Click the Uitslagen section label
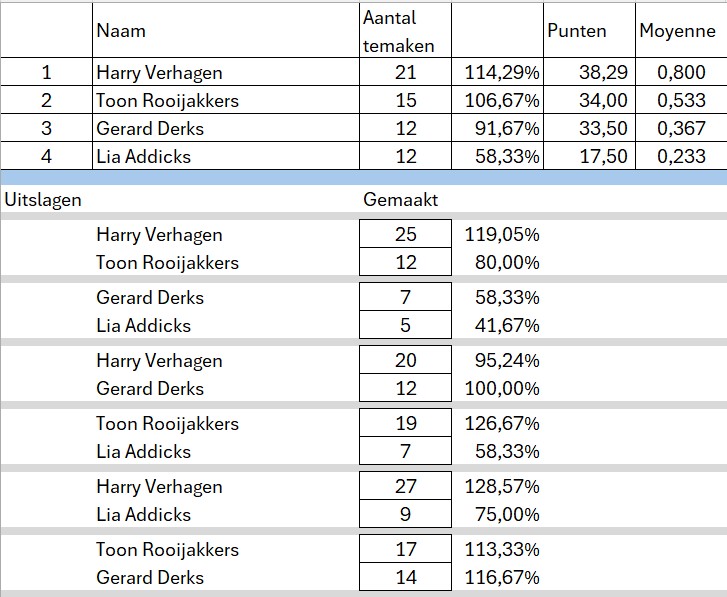The image size is (727, 597). [43, 199]
